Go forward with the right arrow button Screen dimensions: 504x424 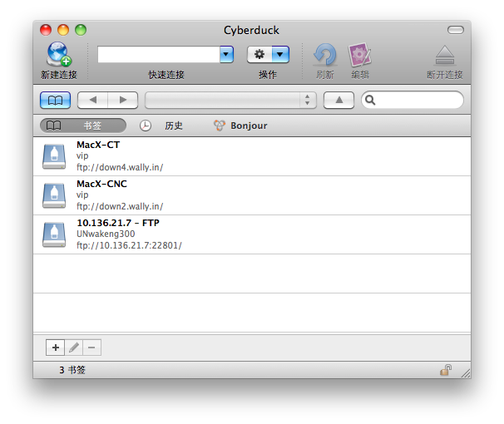(123, 101)
